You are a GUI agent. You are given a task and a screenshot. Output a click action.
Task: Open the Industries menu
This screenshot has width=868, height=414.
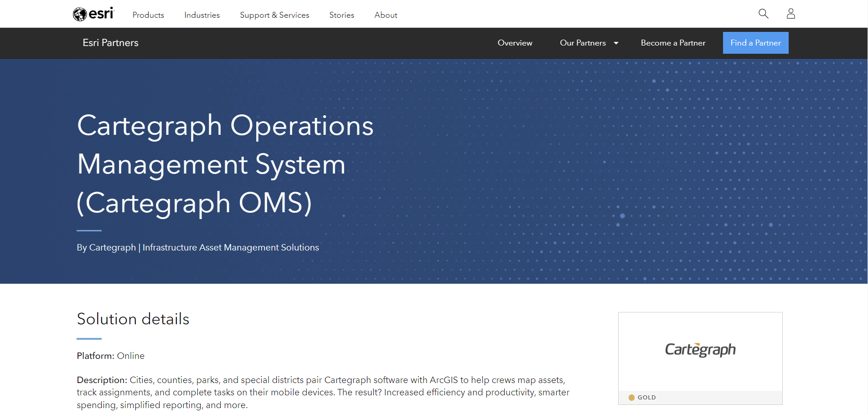[x=202, y=15]
